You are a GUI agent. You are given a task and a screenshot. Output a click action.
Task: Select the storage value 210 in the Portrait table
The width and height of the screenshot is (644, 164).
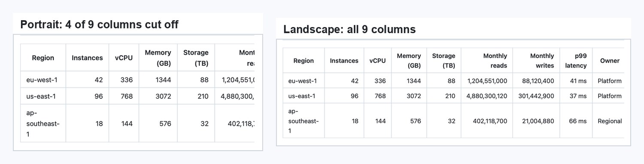click(196, 96)
